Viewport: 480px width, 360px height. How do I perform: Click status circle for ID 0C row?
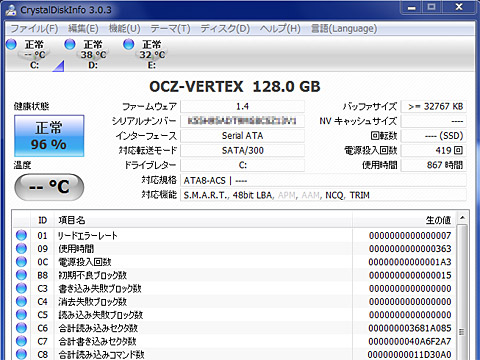click(21, 262)
